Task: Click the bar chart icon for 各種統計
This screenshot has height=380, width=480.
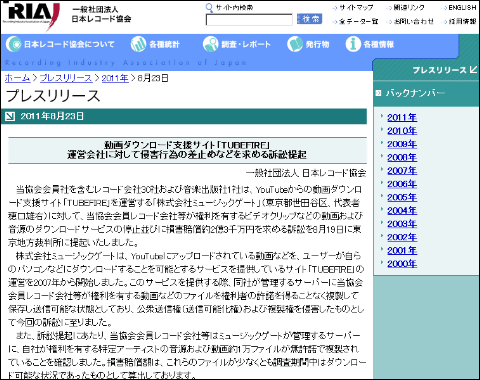Action: tap(138, 44)
